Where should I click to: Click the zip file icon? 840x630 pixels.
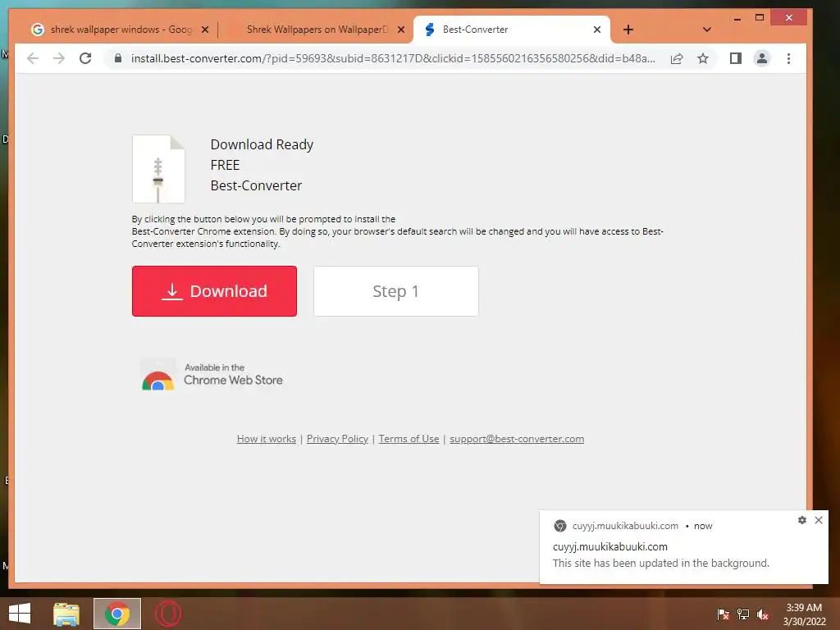pos(158,169)
